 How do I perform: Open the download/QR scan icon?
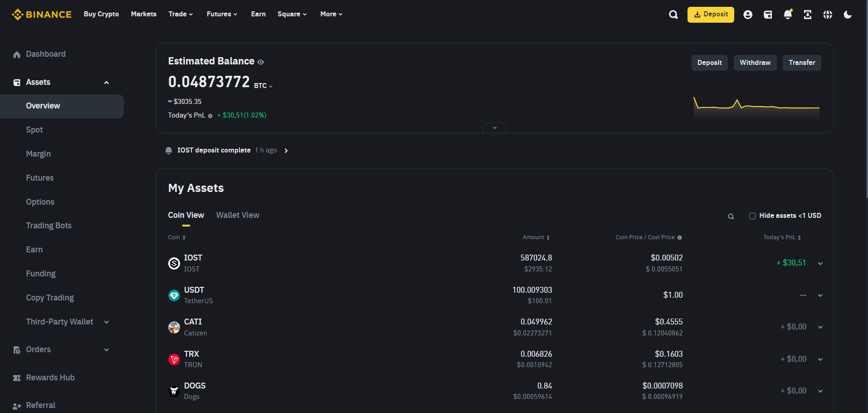coord(808,15)
